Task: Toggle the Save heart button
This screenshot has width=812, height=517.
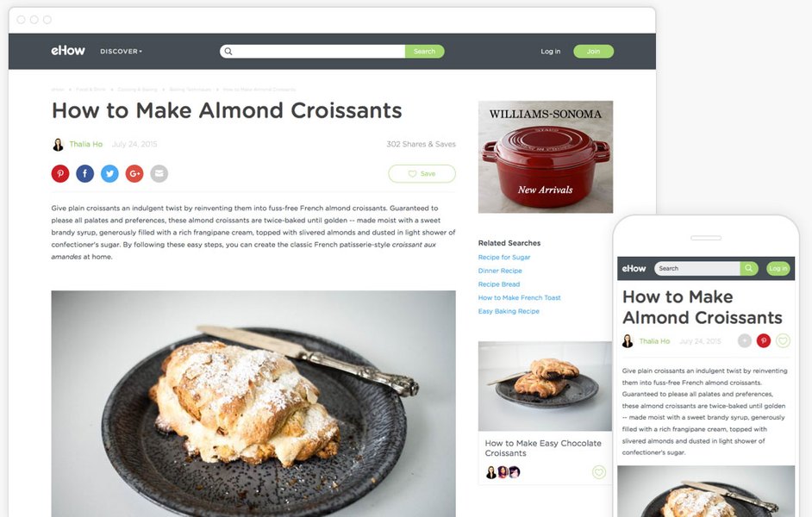Action: [422, 174]
